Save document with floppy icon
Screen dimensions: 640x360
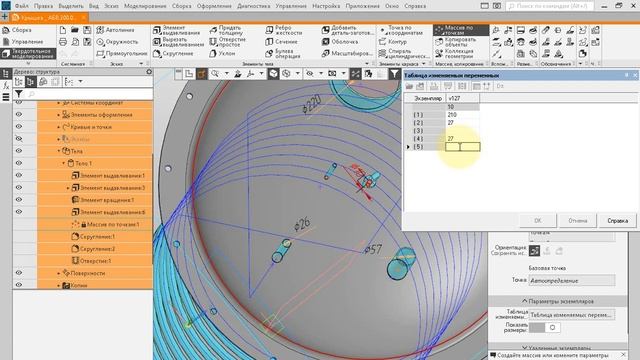87,30
